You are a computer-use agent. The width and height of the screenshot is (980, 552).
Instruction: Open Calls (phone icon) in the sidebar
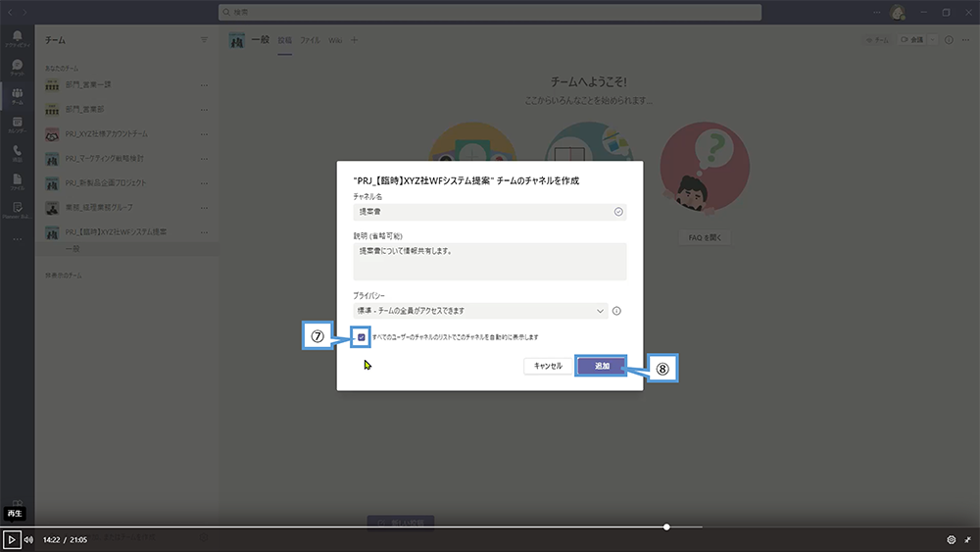coord(18,153)
